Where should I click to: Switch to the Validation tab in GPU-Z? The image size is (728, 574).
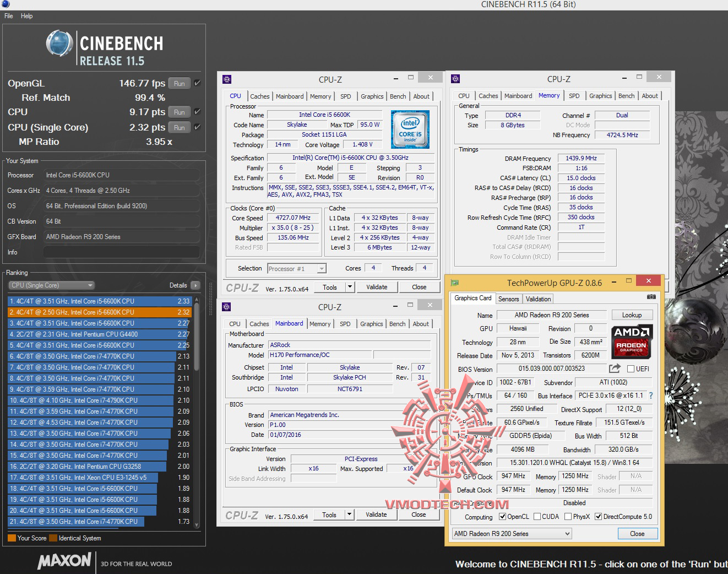538,299
